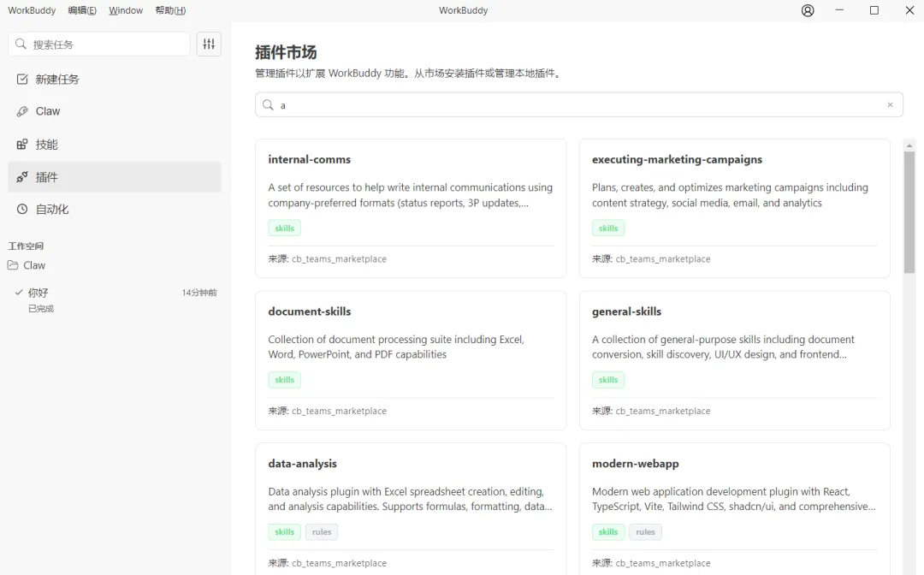Open the Skills (技能) section icon
The image size is (924, 575).
click(22, 144)
